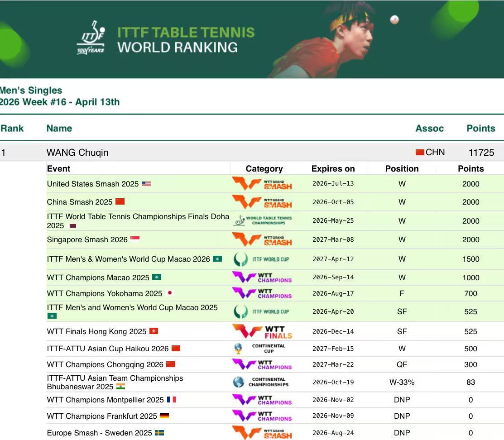504x440 pixels.
Task: Click ITTF-ATTU Asian Cup Haikou 2026 event name
Action: (x=108, y=349)
